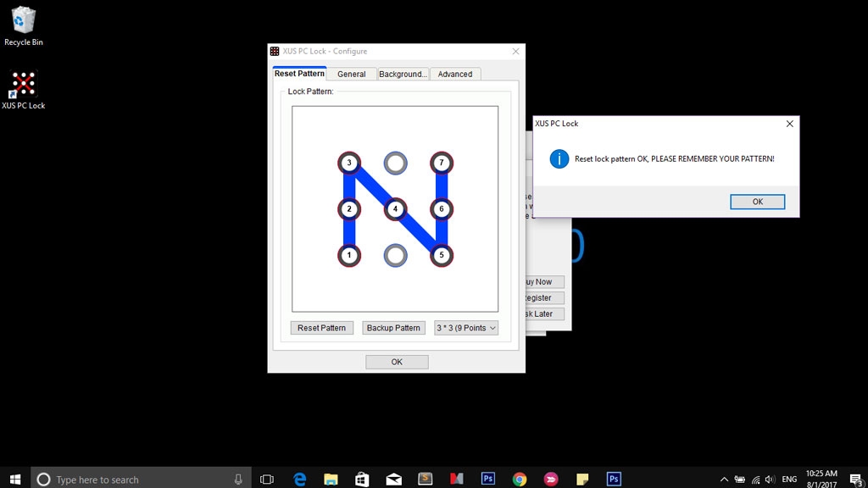Click pattern point number 3
The width and height of the screenshot is (868, 488).
click(349, 163)
